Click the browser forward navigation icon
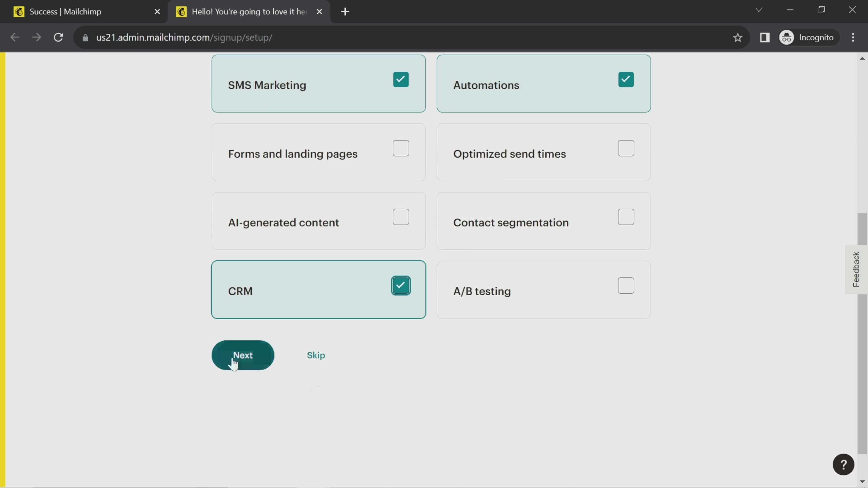This screenshot has width=868, height=488. (x=36, y=37)
